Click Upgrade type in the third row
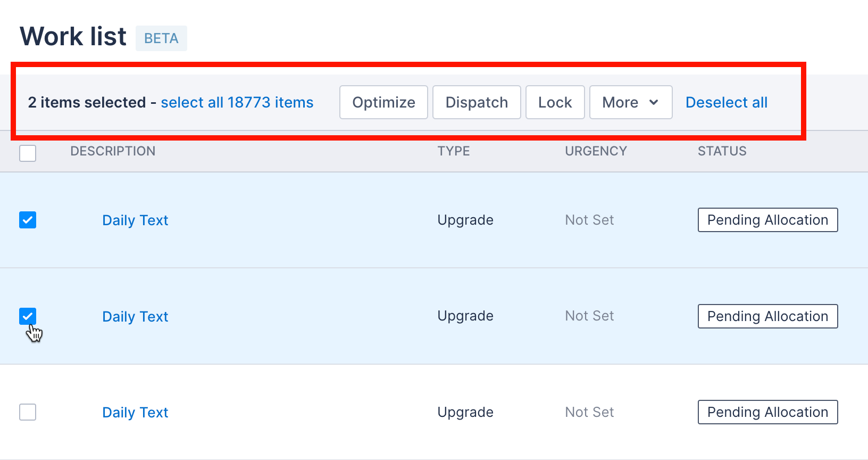Viewport: 868px width, 460px height. pos(465,413)
